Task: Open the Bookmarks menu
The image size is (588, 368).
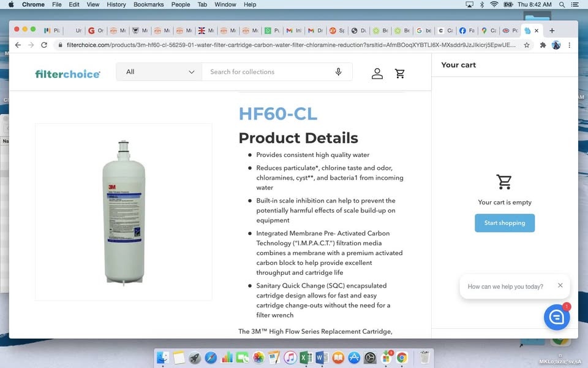Action: (x=148, y=4)
